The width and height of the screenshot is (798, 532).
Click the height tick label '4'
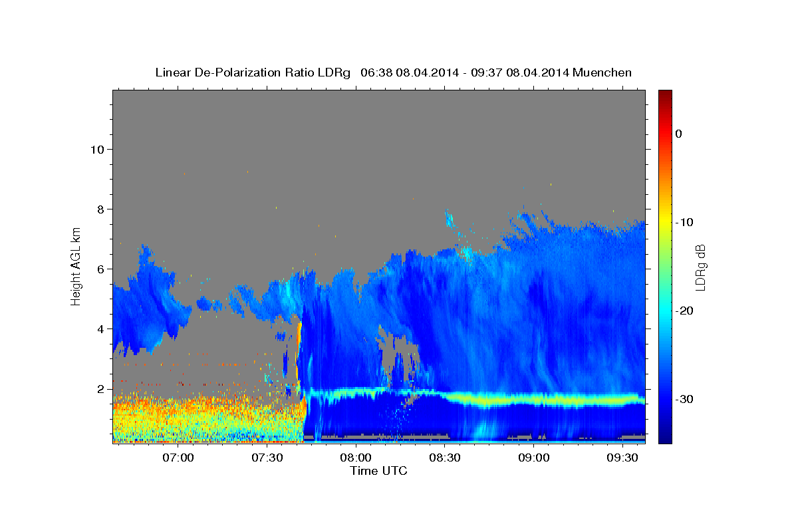pyautogui.click(x=102, y=329)
